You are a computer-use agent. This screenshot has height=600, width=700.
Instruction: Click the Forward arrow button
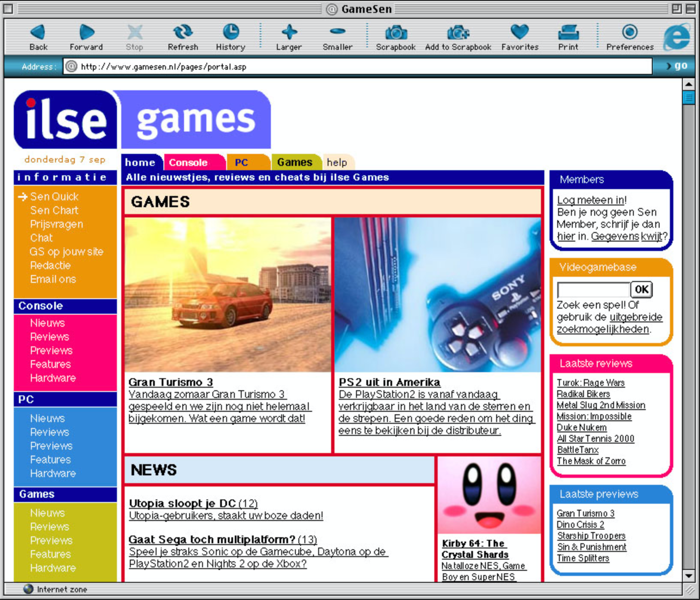[86, 32]
